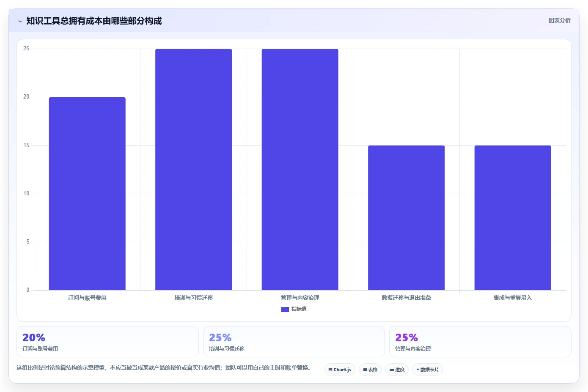Click the chart title 知识工具总拥有成本由哪些部分构成

point(94,21)
